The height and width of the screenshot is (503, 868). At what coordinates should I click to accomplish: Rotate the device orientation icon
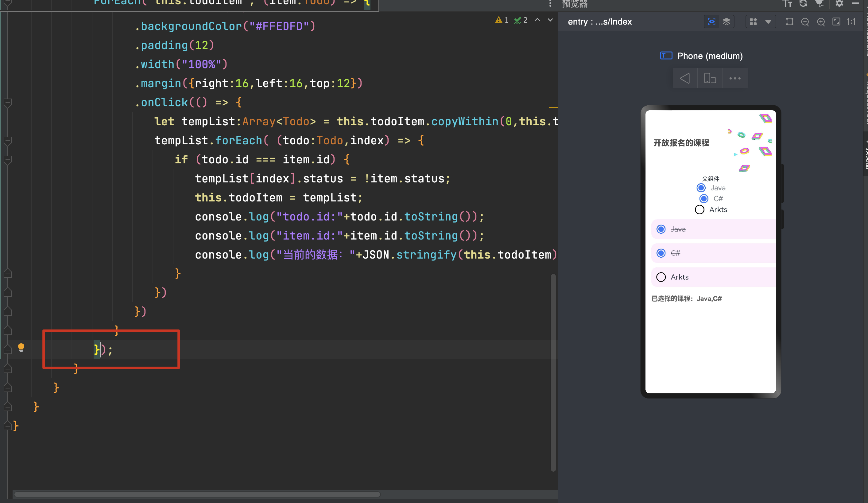pyautogui.click(x=710, y=78)
